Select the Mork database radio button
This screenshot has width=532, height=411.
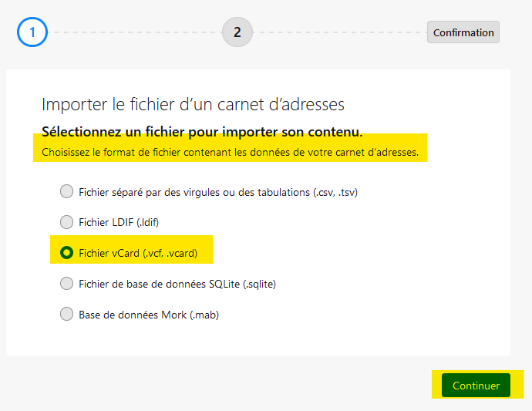67,314
